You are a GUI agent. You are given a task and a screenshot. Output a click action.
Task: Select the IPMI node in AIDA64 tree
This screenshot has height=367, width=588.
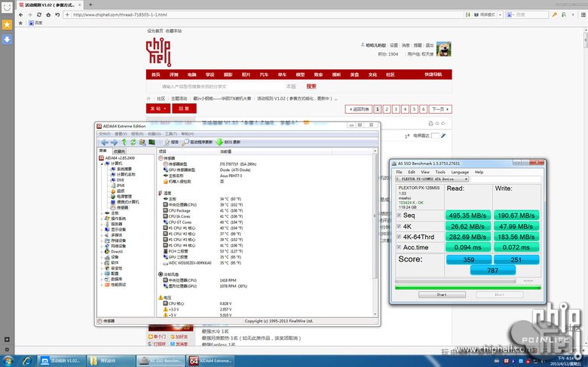click(x=118, y=185)
